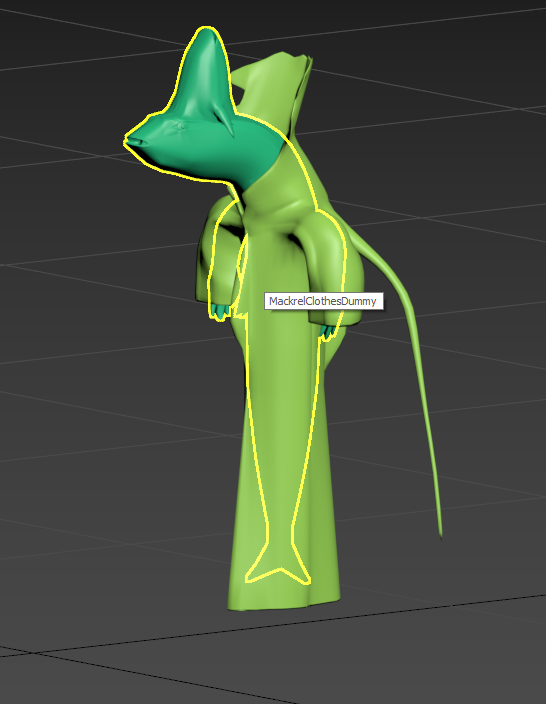Click the fish's eye on the head
The width and height of the screenshot is (546, 704).
click(x=181, y=127)
